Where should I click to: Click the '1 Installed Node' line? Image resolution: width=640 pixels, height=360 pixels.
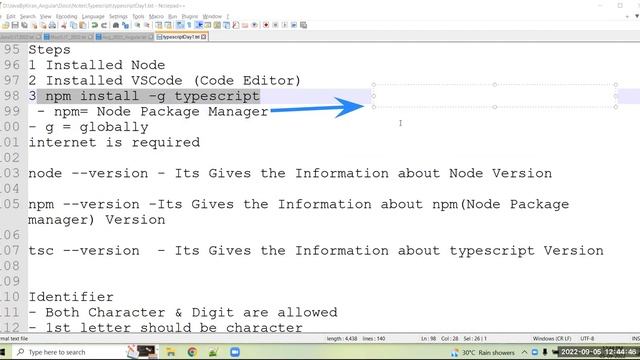pyautogui.click(x=97, y=65)
